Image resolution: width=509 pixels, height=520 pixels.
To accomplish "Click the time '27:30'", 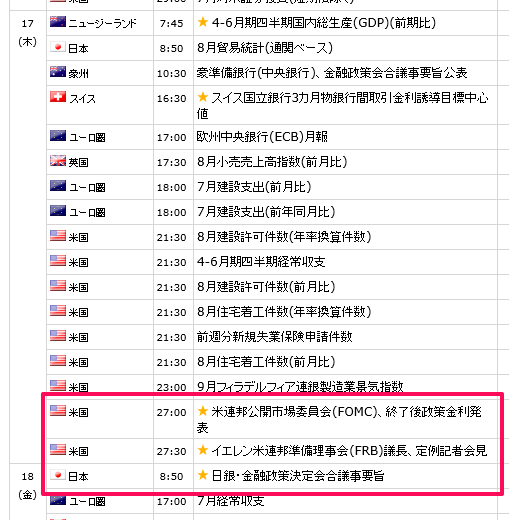I will [171, 451].
